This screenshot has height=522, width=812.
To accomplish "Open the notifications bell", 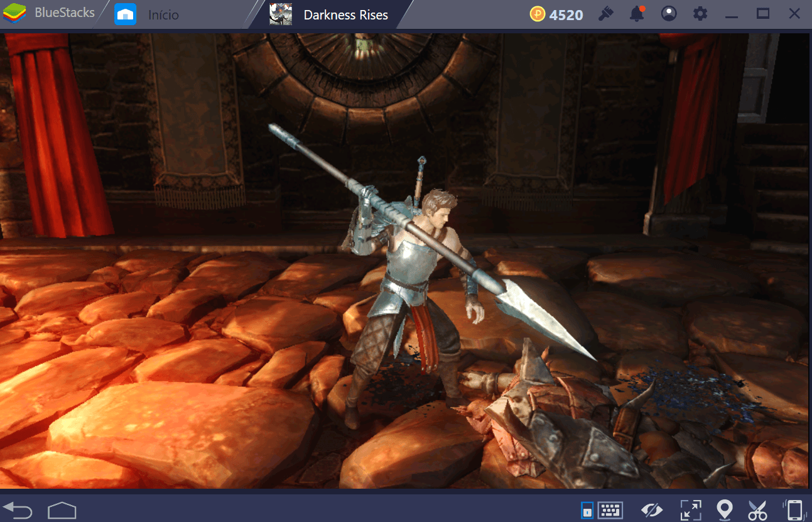I will (637, 14).
